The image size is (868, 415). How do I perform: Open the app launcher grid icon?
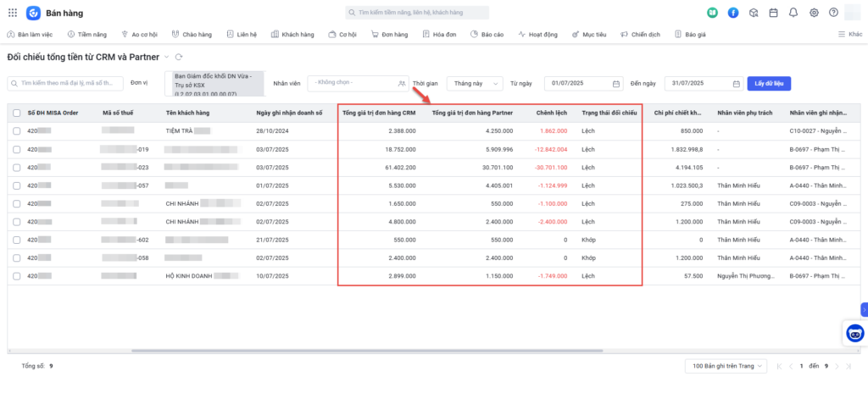tap(11, 13)
